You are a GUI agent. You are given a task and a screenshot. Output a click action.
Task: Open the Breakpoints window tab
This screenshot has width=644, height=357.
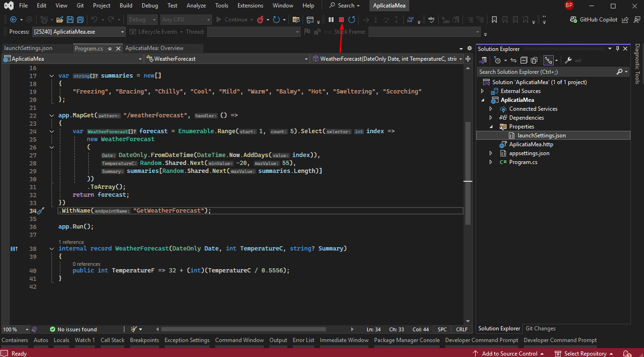(x=144, y=340)
